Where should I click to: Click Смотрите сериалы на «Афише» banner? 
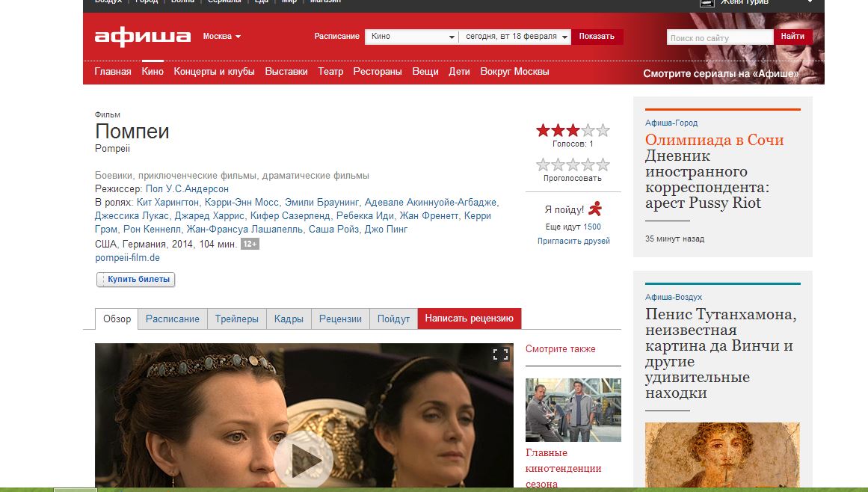721,73
